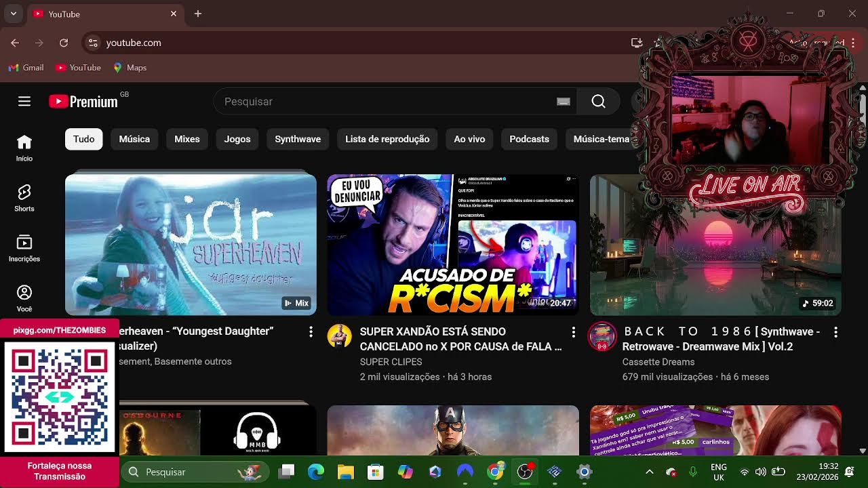The height and width of the screenshot is (488, 868).
Task: Select the Synthwave filter chip
Action: 298,139
